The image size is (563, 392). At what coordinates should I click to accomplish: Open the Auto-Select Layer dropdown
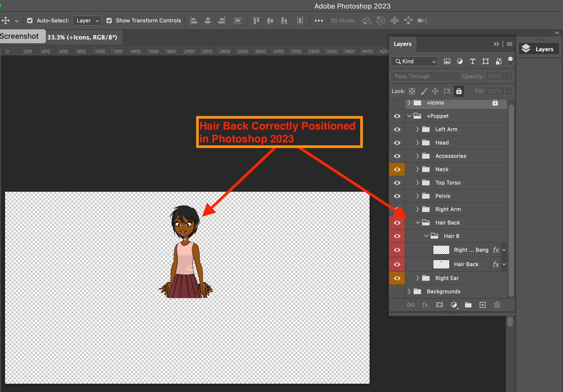87,21
